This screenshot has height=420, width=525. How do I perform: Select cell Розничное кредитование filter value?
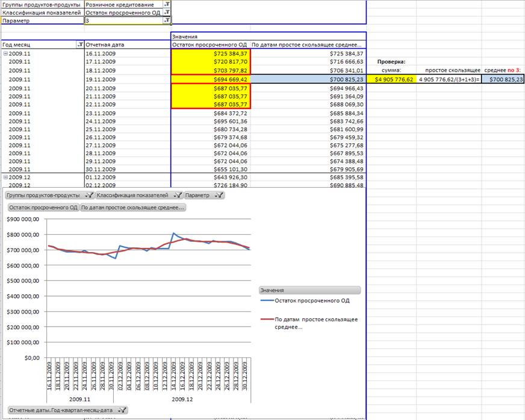tap(124, 5)
